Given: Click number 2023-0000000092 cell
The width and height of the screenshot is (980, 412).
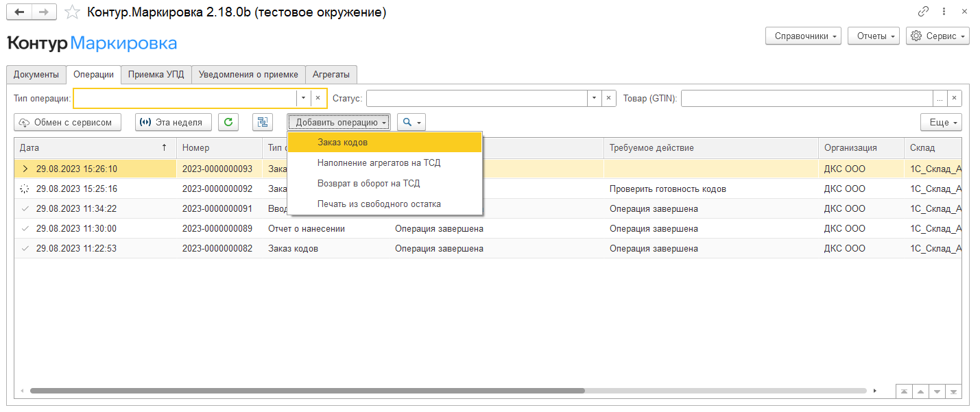Looking at the screenshot, I should tap(219, 189).
